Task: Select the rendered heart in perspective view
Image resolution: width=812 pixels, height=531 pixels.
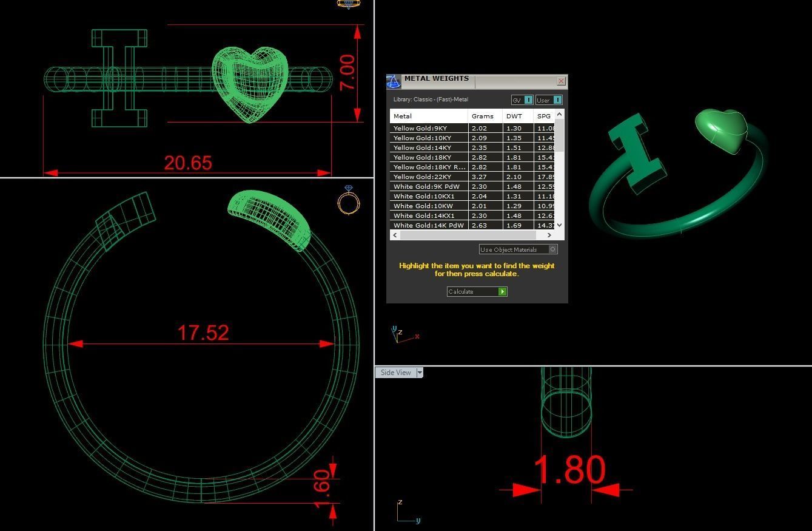Action: [x=721, y=130]
